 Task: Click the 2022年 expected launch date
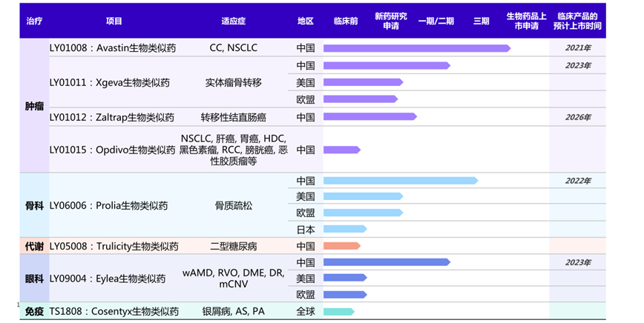578,181
